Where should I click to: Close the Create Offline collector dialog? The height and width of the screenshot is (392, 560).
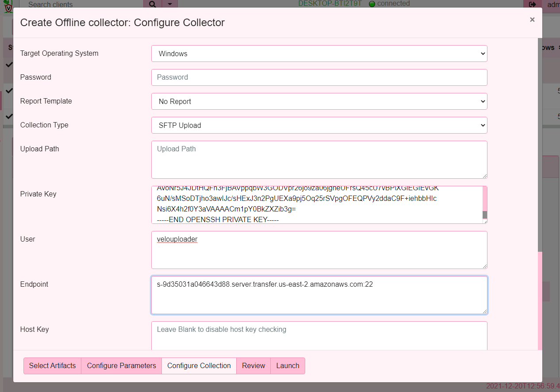click(532, 19)
